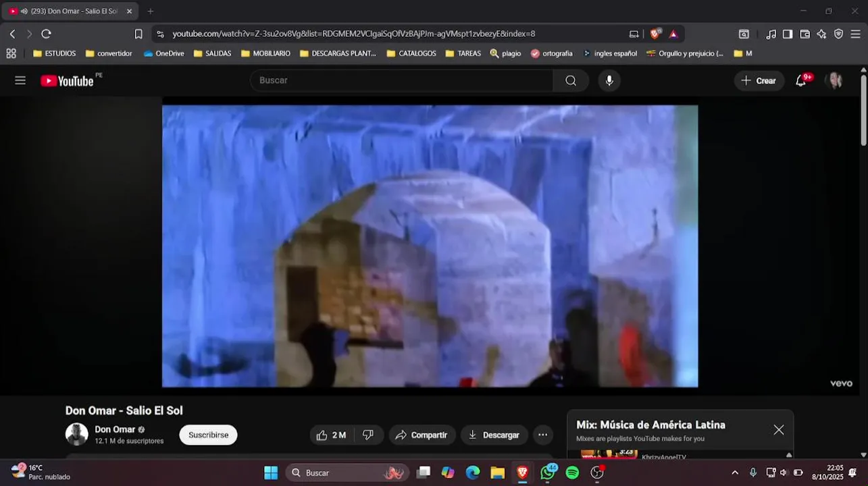This screenshot has height=486, width=868.
Task: Open the Brave VPN shield icon
Action: point(838,34)
